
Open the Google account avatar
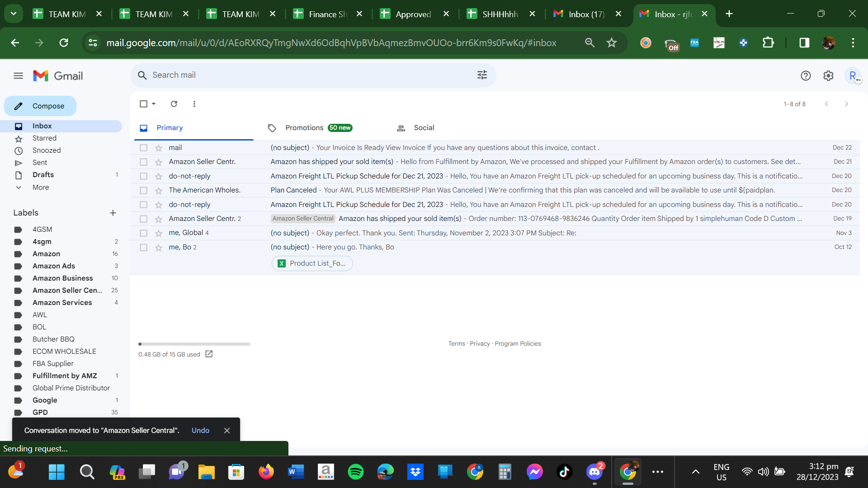click(853, 76)
